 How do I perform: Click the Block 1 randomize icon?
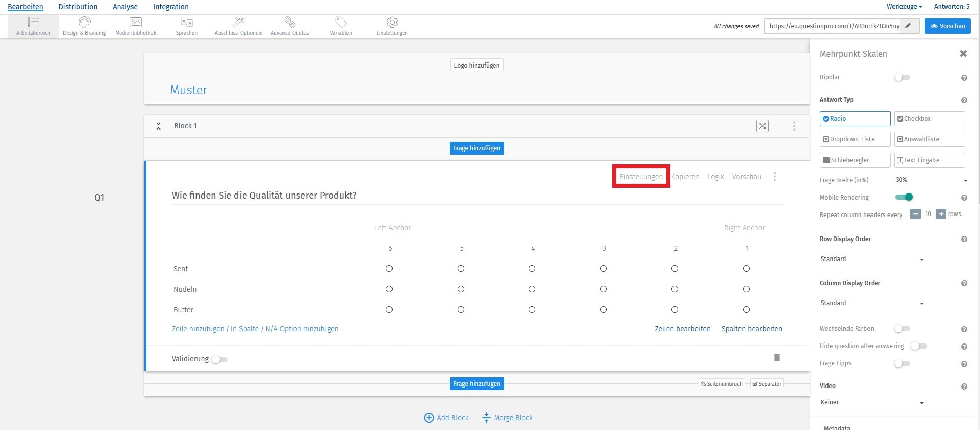pyautogui.click(x=763, y=126)
